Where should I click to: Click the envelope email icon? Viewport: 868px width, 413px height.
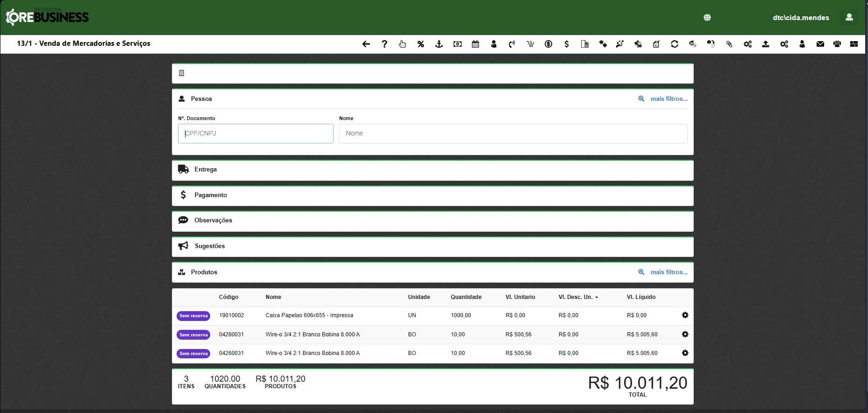click(820, 44)
